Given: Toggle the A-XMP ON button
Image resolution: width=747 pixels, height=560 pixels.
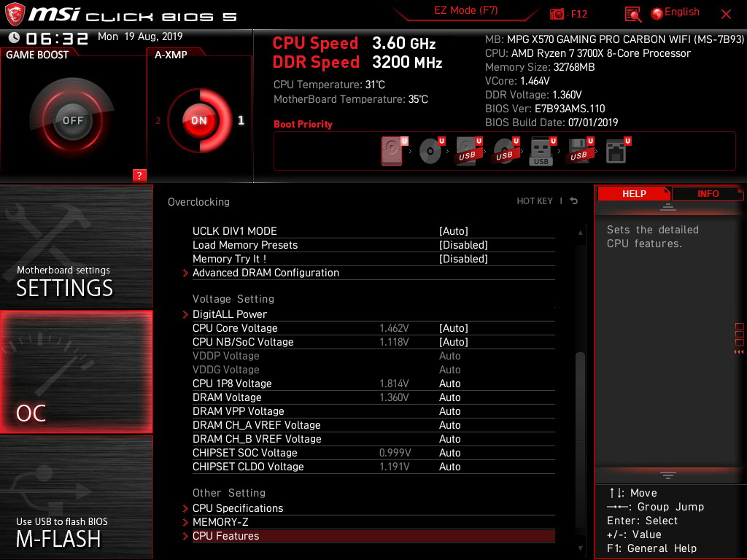Looking at the screenshot, I should point(199,120).
